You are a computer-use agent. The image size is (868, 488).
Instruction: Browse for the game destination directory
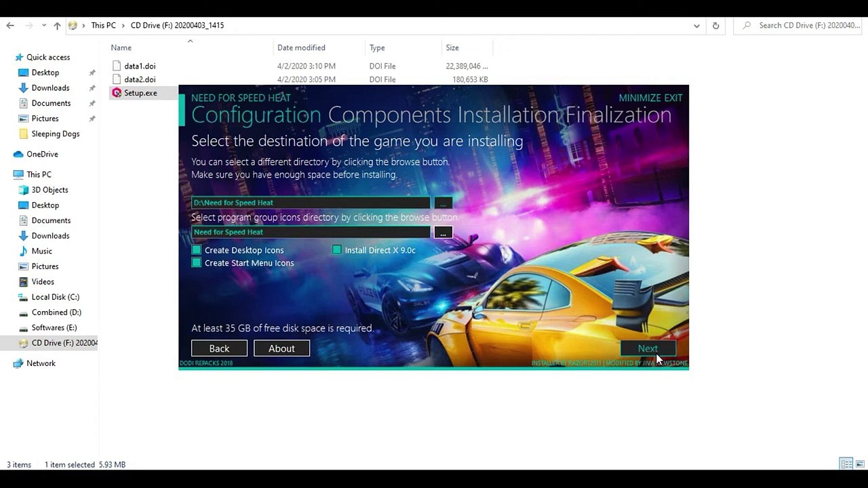[x=443, y=203]
